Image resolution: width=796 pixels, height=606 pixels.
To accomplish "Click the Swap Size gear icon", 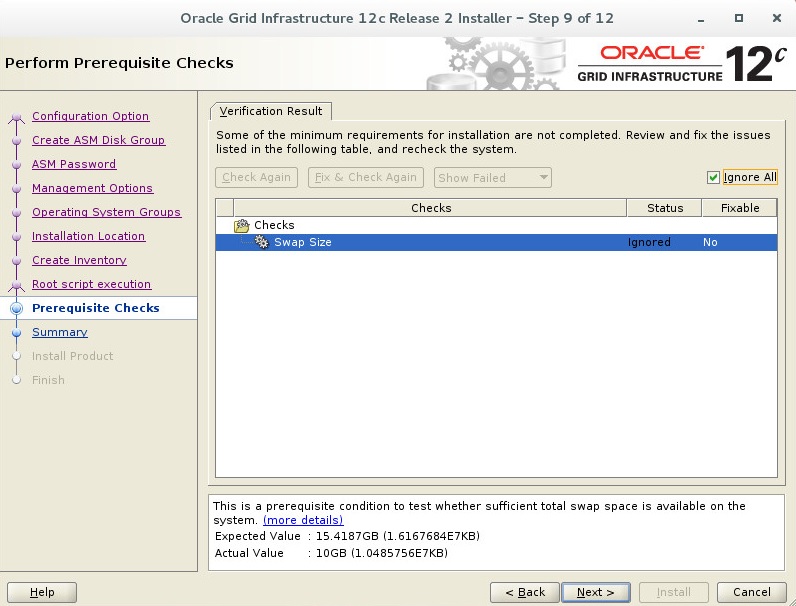I will 262,242.
